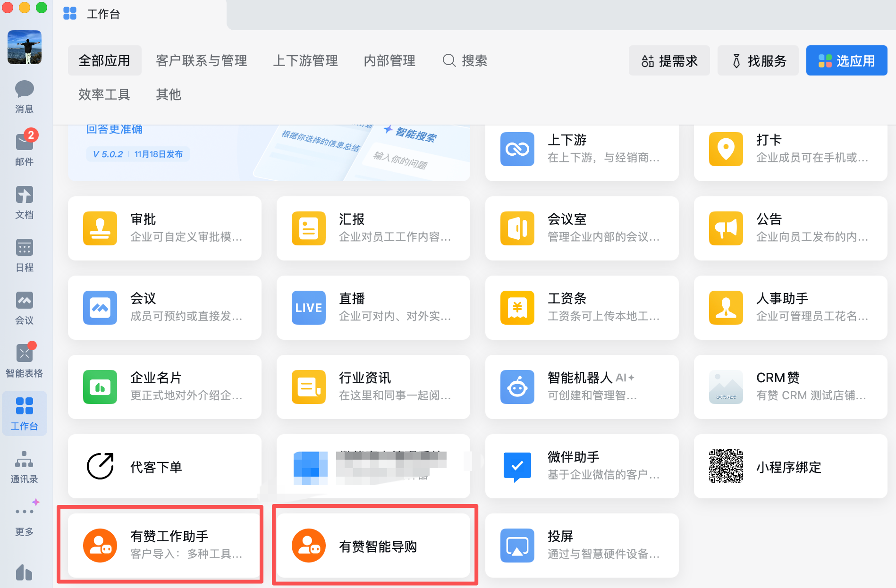Viewport: 896px width, 588px height.
Task: Click the 搜索 search field
Action: coord(465,60)
